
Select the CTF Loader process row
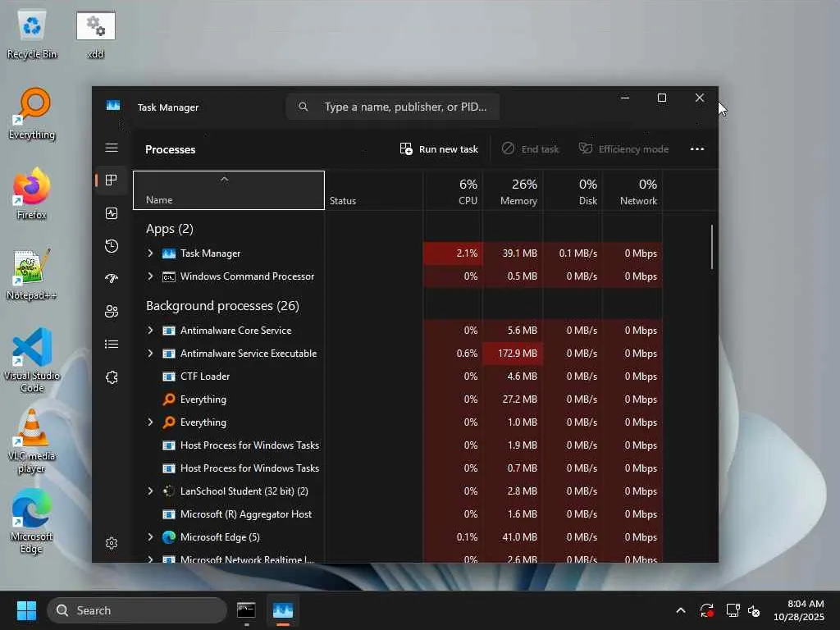[398, 376]
